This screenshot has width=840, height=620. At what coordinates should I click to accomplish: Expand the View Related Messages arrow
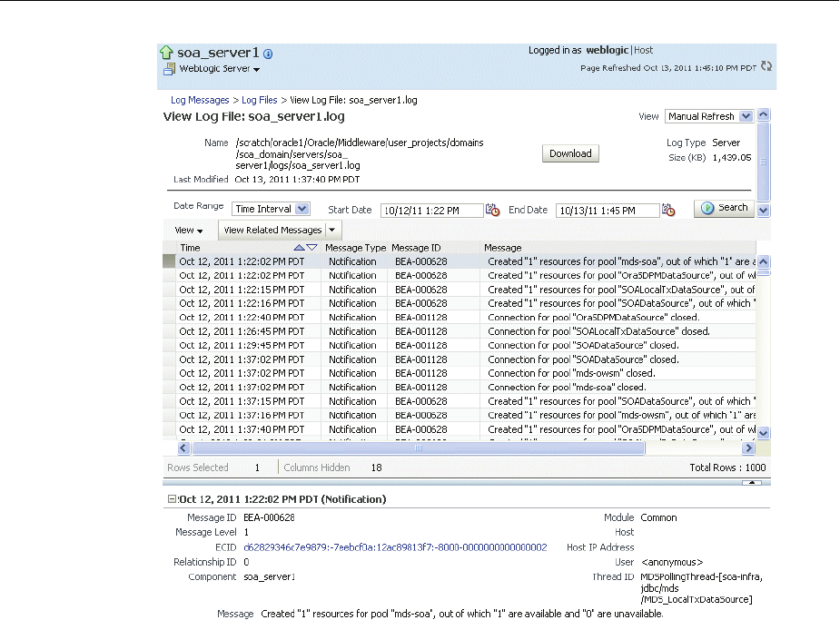click(x=332, y=230)
